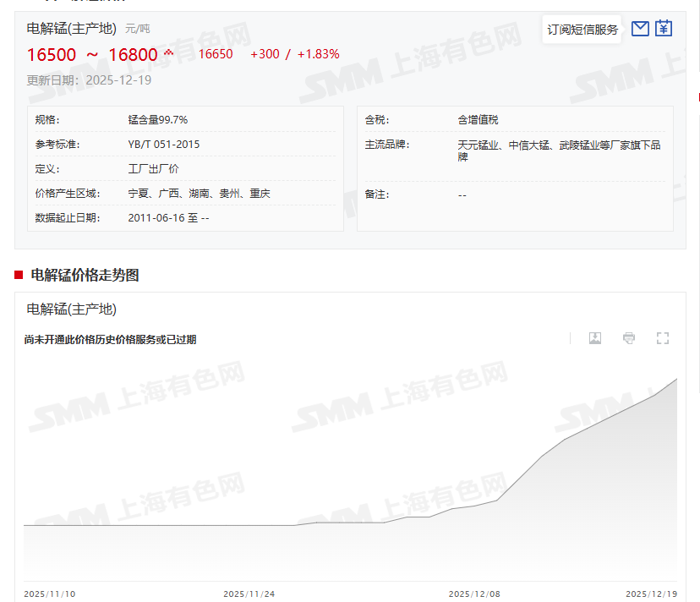Click the +300 / +1.83% price change

click(x=295, y=54)
